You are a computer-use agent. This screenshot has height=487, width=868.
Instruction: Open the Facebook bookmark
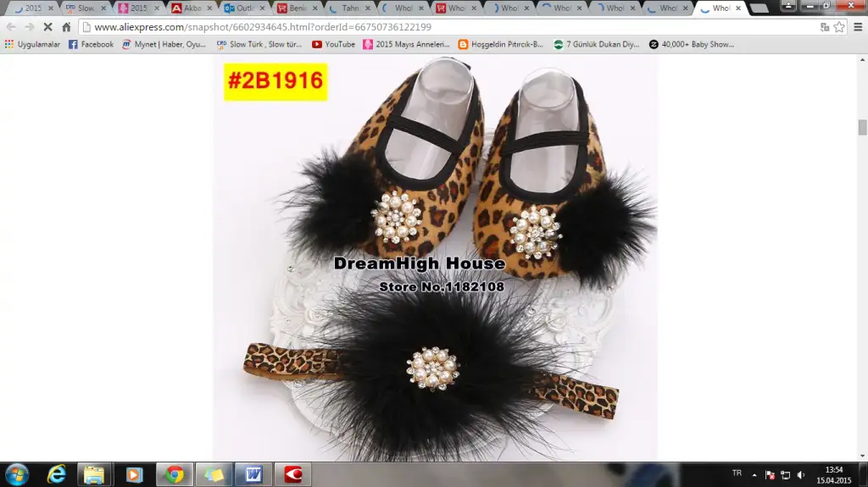pyautogui.click(x=92, y=44)
